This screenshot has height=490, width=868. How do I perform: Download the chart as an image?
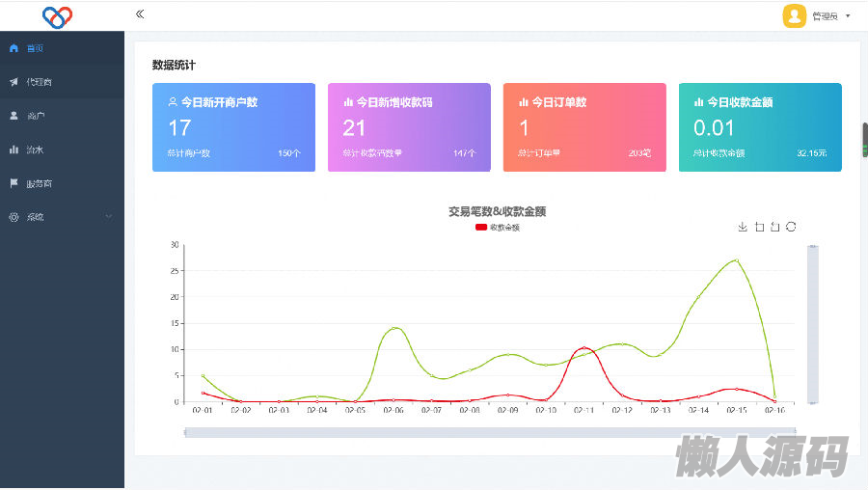[x=743, y=227]
